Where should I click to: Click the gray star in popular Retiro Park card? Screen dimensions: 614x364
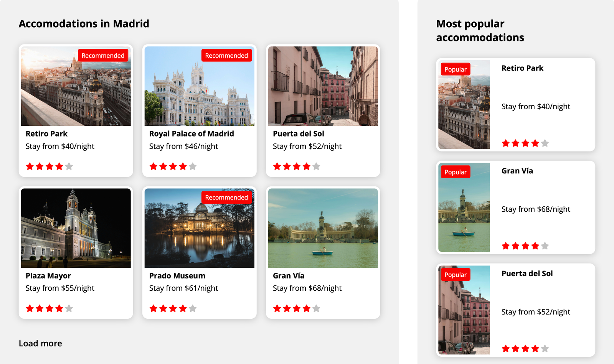tap(545, 143)
